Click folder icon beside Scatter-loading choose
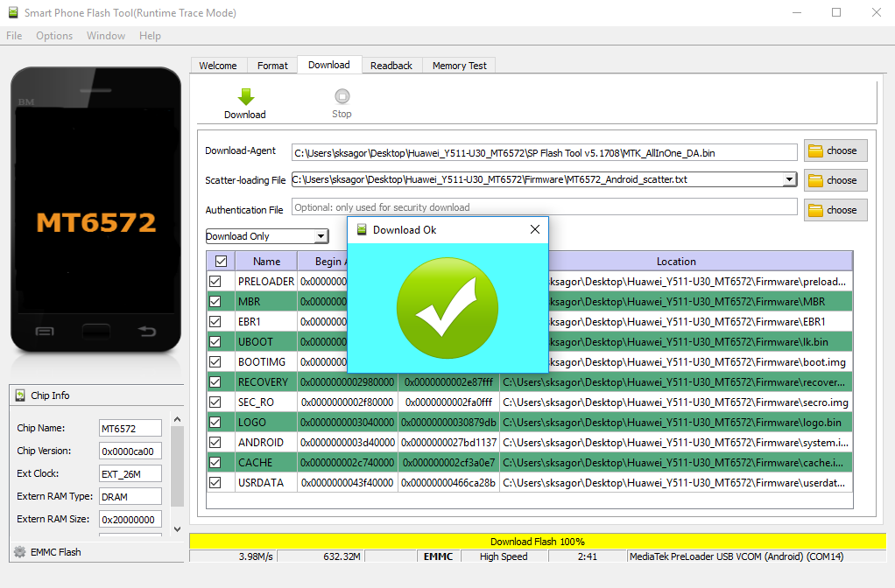Viewport: 895px width, 588px height. 815,180
